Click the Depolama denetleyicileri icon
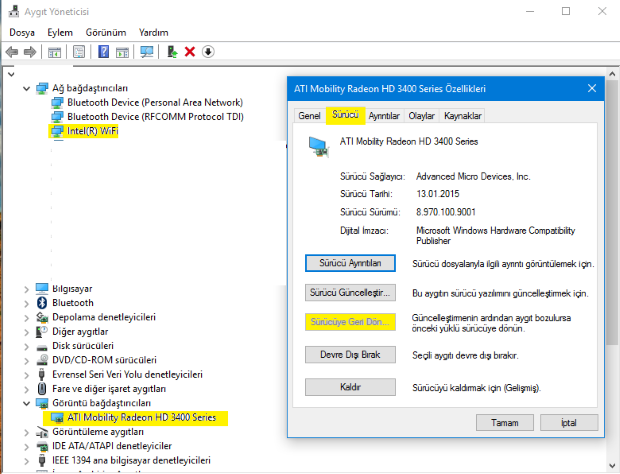The image size is (620, 474). pos(42,317)
